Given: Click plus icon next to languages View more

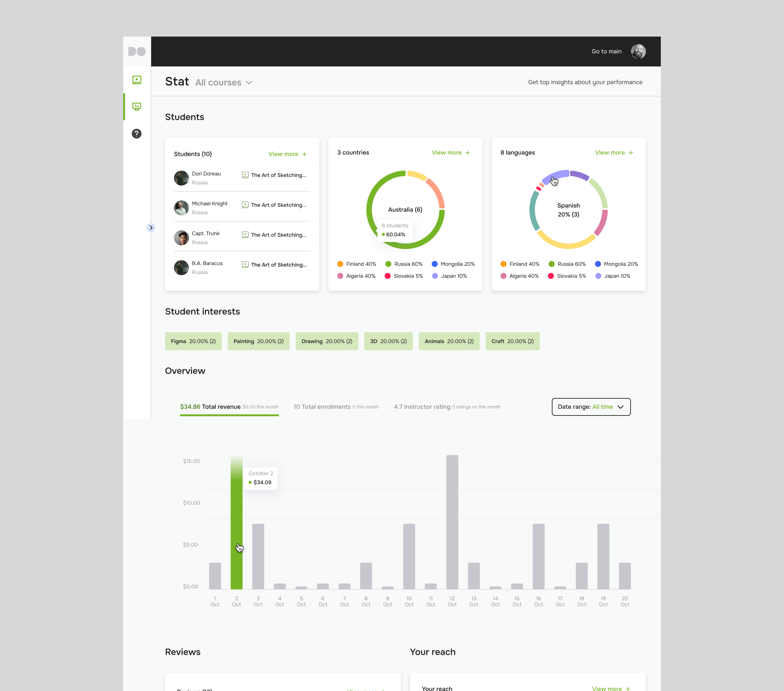Looking at the screenshot, I should coord(631,153).
